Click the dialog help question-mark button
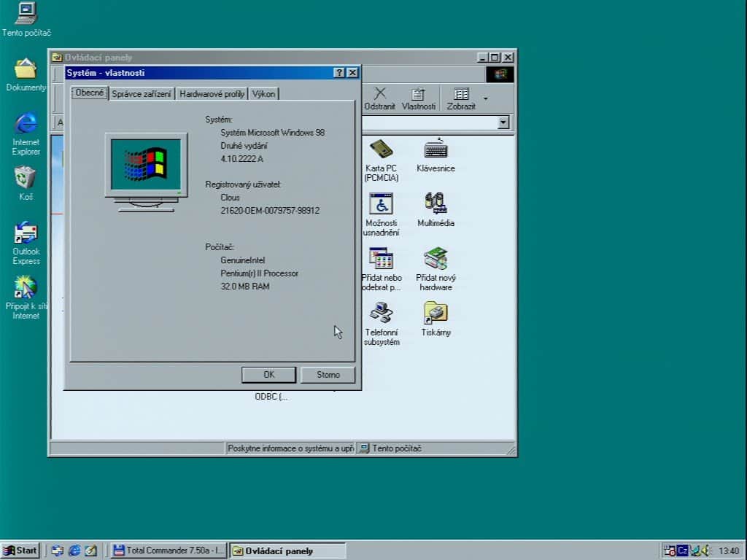747x560 pixels. [x=339, y=72]
